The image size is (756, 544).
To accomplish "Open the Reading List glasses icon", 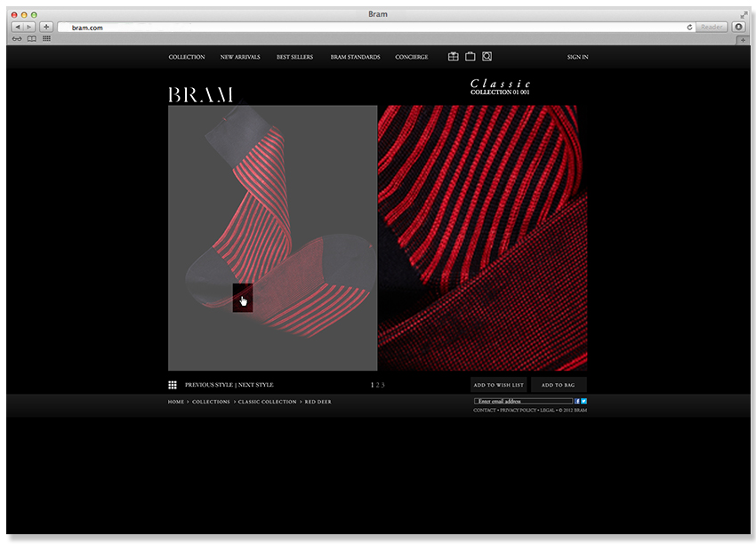I will 17,38.
